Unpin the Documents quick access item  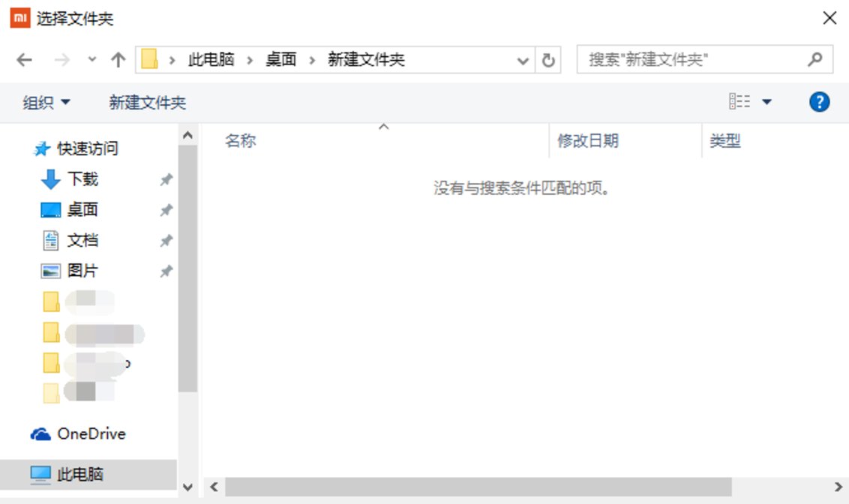tap(165, 241)
